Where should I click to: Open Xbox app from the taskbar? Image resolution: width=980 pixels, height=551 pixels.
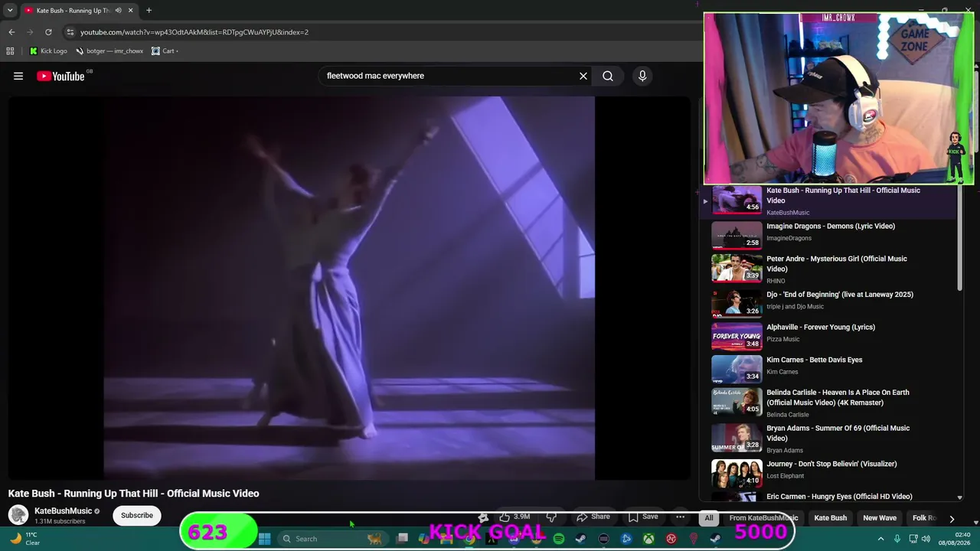coord(648,539)
